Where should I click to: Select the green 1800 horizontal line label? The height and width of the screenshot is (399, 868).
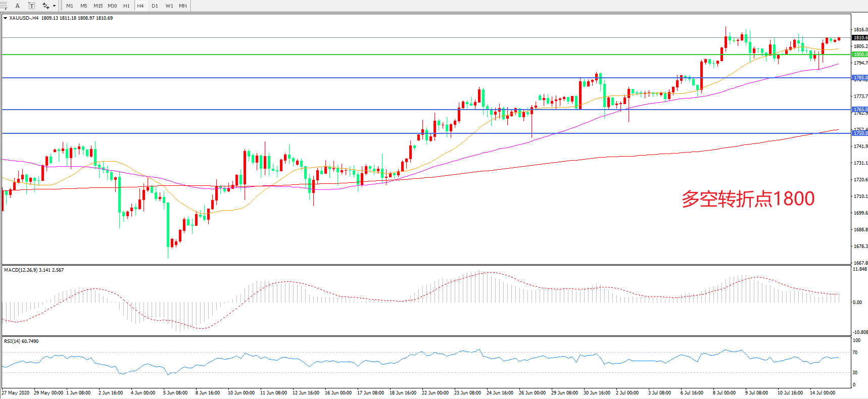coord(860,55)
